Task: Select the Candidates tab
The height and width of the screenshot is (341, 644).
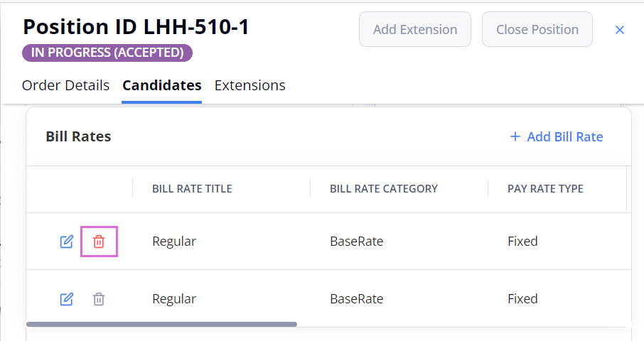Action: (x=161, y=85)
